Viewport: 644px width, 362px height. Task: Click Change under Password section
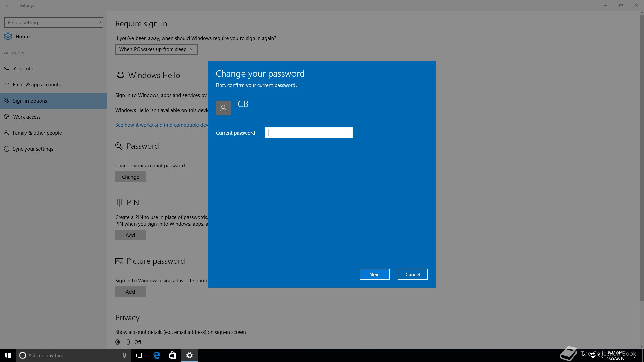pyautogui.click(x=130, y=177)
